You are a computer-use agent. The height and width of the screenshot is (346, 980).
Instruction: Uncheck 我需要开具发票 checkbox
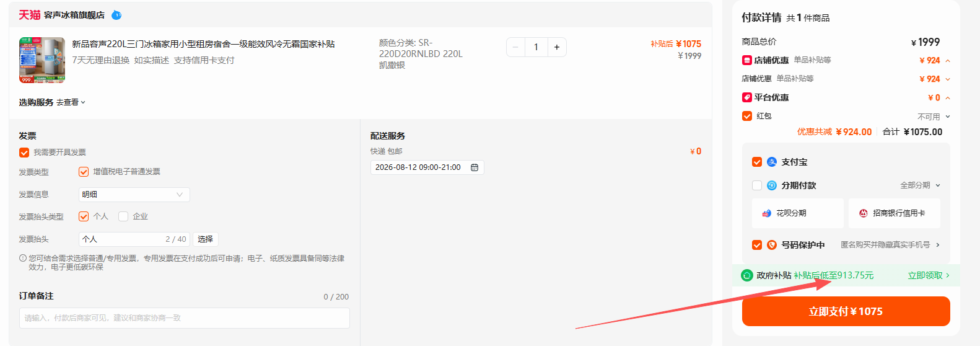pos(24,153)
